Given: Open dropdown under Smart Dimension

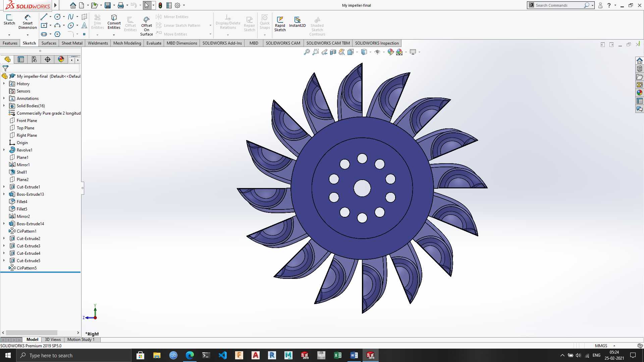Looking at the screenshot, I should tap(28, 35).
